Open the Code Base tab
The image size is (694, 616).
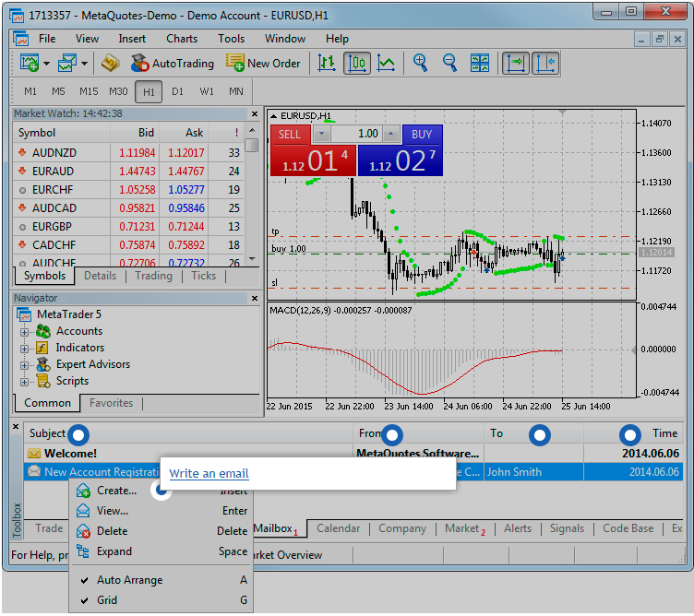click(628, 528)
